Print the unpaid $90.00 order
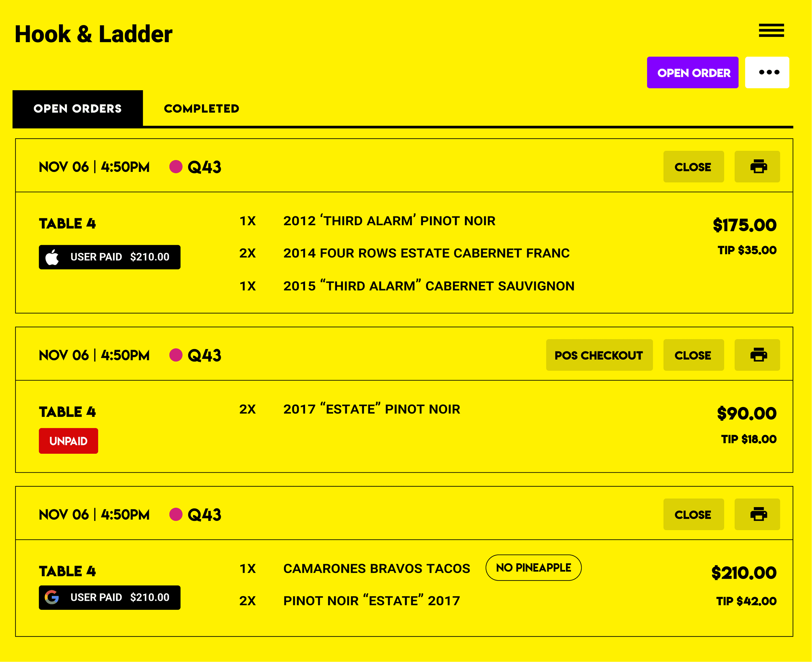The image size is (812, 662). [x=757, y=355]
